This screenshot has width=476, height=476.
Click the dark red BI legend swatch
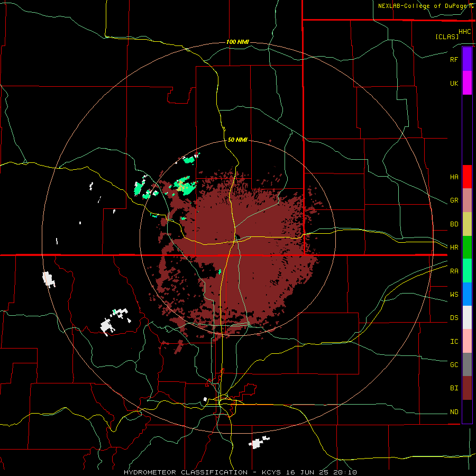click(x=467, y=388)
